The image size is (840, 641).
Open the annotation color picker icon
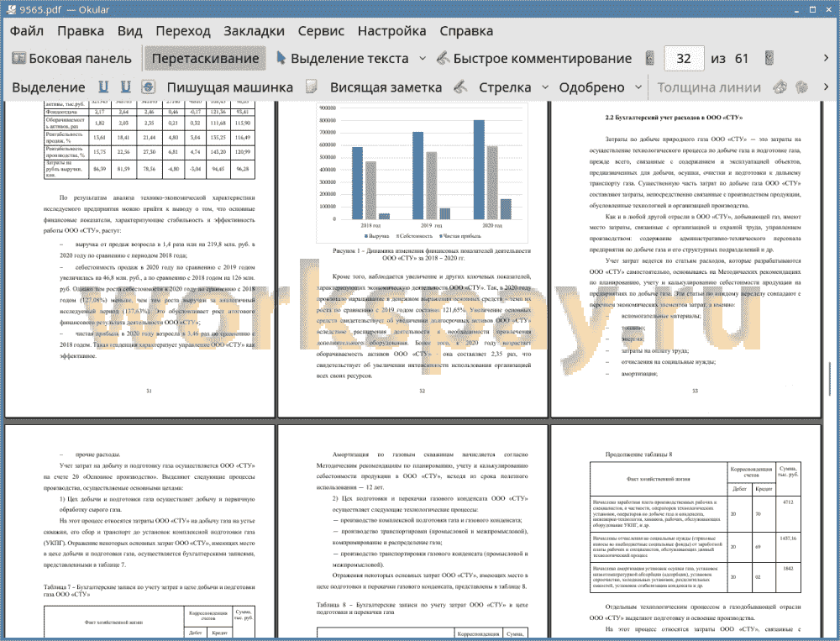[x=780, y=87]
